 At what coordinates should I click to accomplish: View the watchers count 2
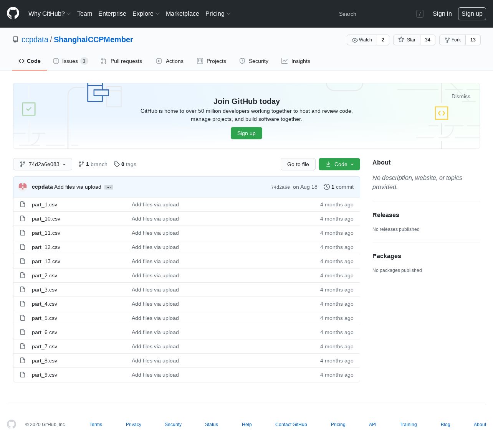[383, 40]
